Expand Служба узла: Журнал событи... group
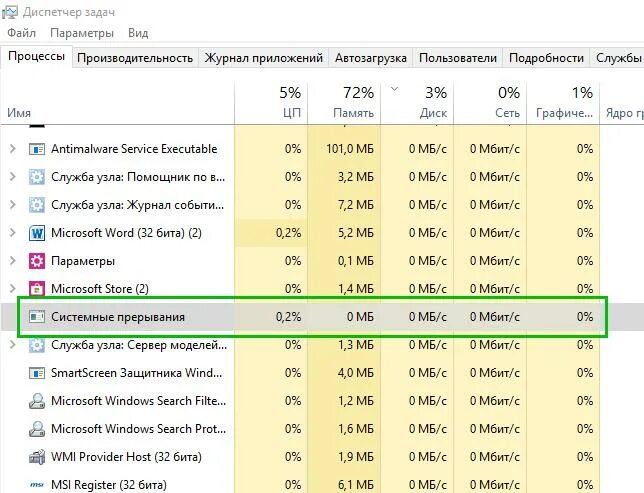644x493 pixels. coord(13,205)
